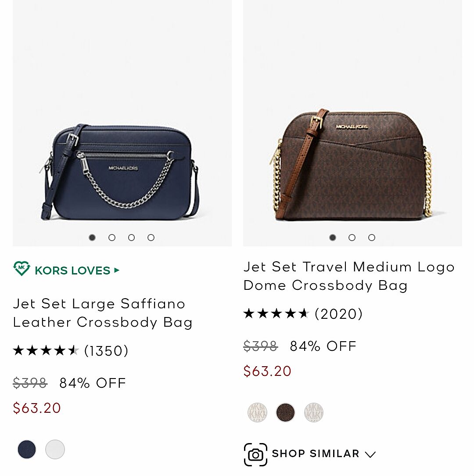Choose the white color swatch for Saffiano bag
Image resolution: width=474 pixels, height=476 pixels.
tap(55, 449)
